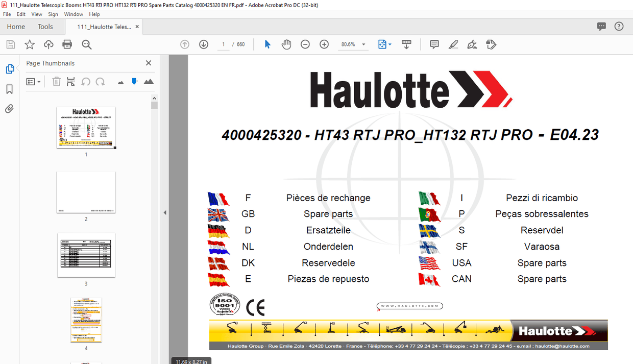Open the thumbnail options menu
Image resolution: width=633 pixels, height=364 pixels.
(x=33, y=81)
